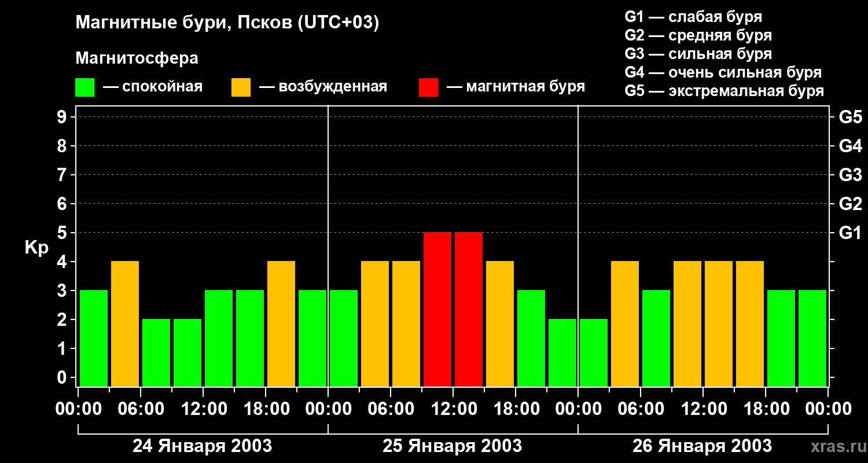Click the 12:00–15:00 red bar on 25 Января
The image size is (868, 463).
coord(469,309)
